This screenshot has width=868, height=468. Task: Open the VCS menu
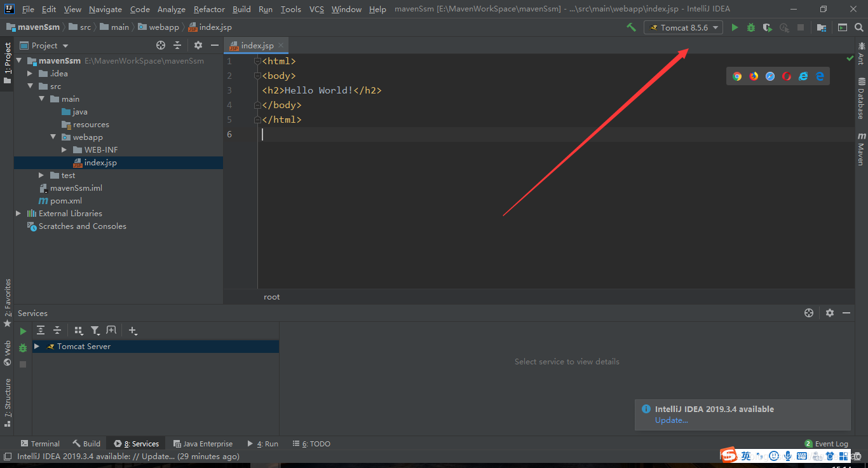[316, 9]
